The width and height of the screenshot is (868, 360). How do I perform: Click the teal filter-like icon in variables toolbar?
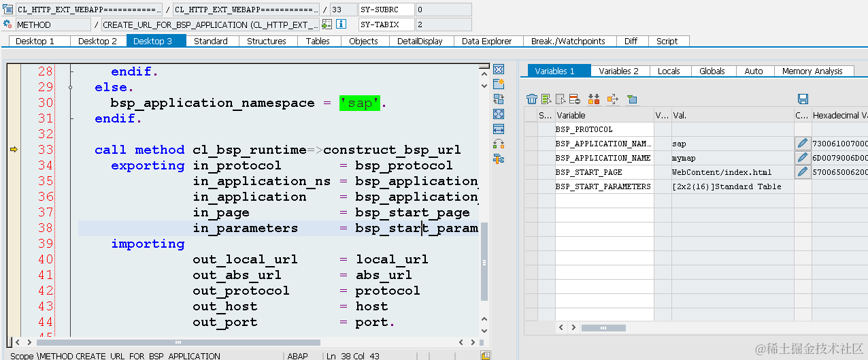(632, 99)
